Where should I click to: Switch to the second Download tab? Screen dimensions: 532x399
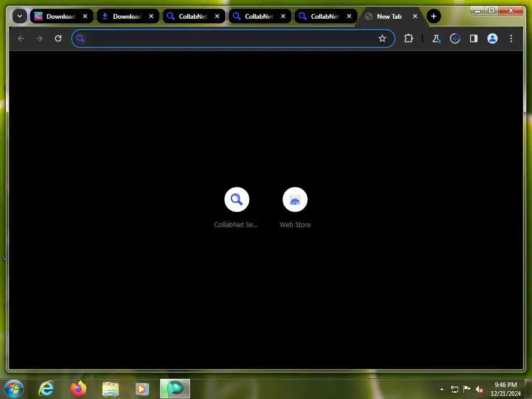[x=128, y=16]
